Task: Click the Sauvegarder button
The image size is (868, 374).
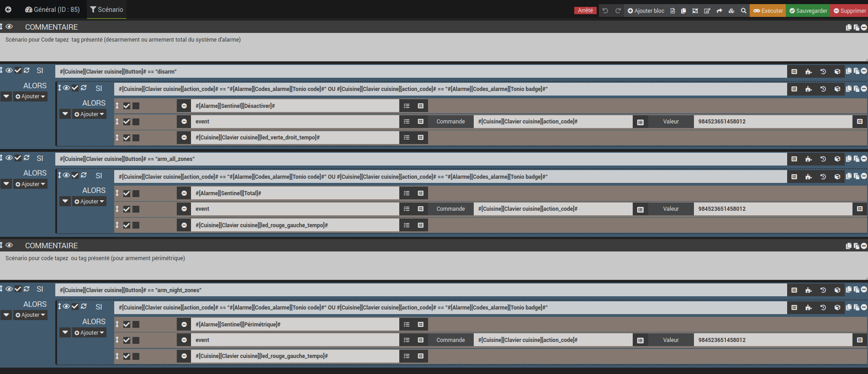Action: pyautogui.click(x=808, y=11)
